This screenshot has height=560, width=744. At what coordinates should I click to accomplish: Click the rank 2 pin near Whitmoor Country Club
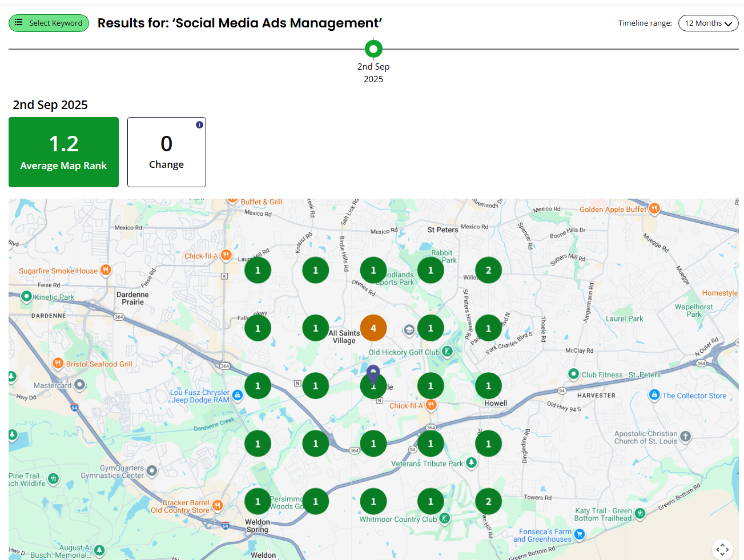tap(488, 501)
